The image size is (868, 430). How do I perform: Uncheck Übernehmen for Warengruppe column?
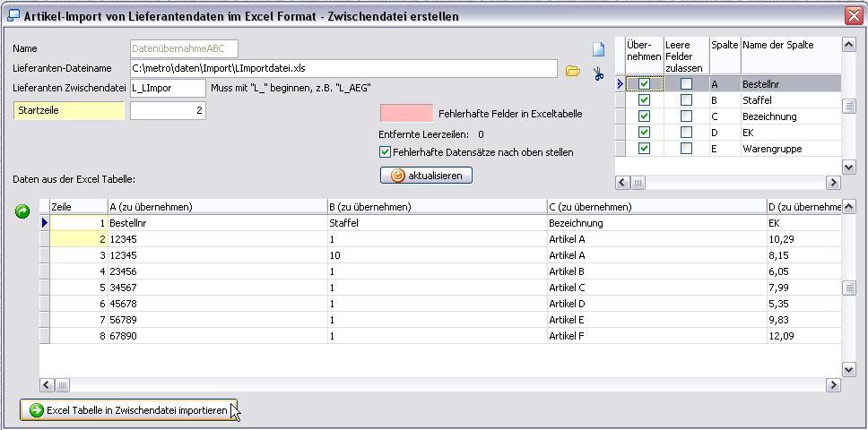(x=644, y=149)
